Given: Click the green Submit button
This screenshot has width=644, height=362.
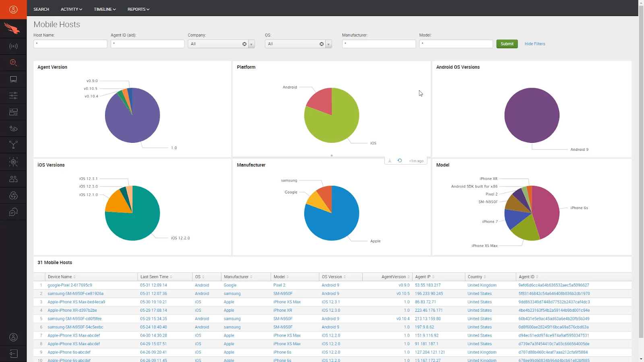Looking at the screenshot, I should 507,44.
